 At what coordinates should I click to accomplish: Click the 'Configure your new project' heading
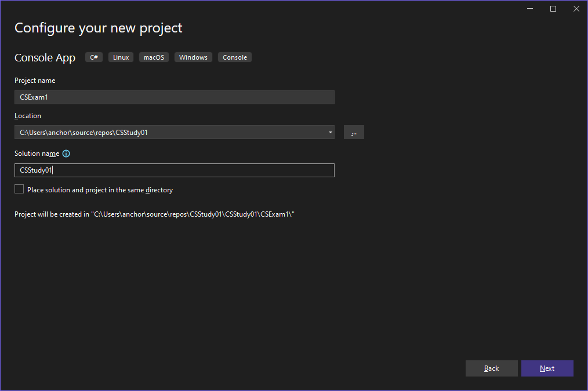[98, 28]
